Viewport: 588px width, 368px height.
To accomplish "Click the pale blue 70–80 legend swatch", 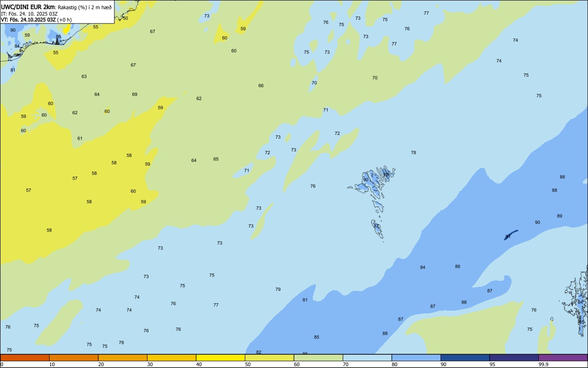I will [367, 357].
